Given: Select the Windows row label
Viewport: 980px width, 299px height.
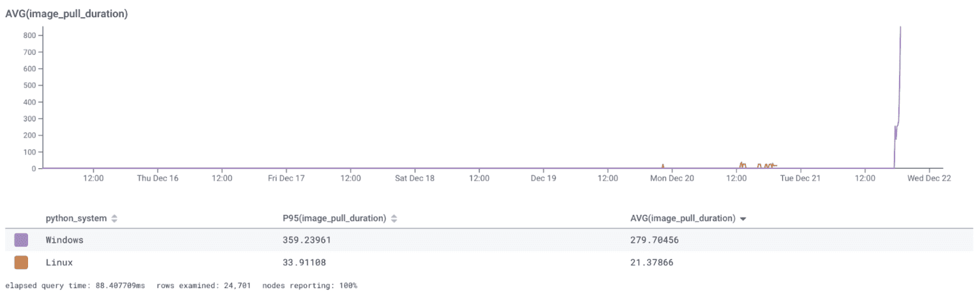Looking at the screenshot, I should (64, 240).
